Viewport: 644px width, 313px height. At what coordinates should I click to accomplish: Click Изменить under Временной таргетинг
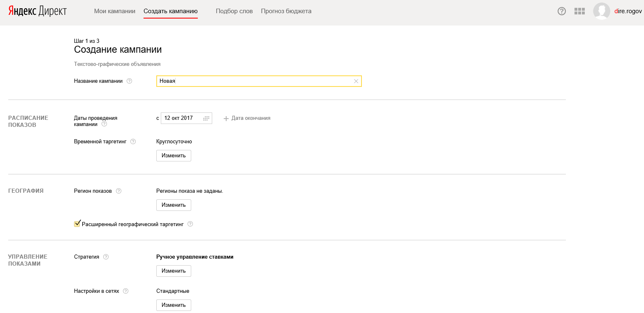174,156
